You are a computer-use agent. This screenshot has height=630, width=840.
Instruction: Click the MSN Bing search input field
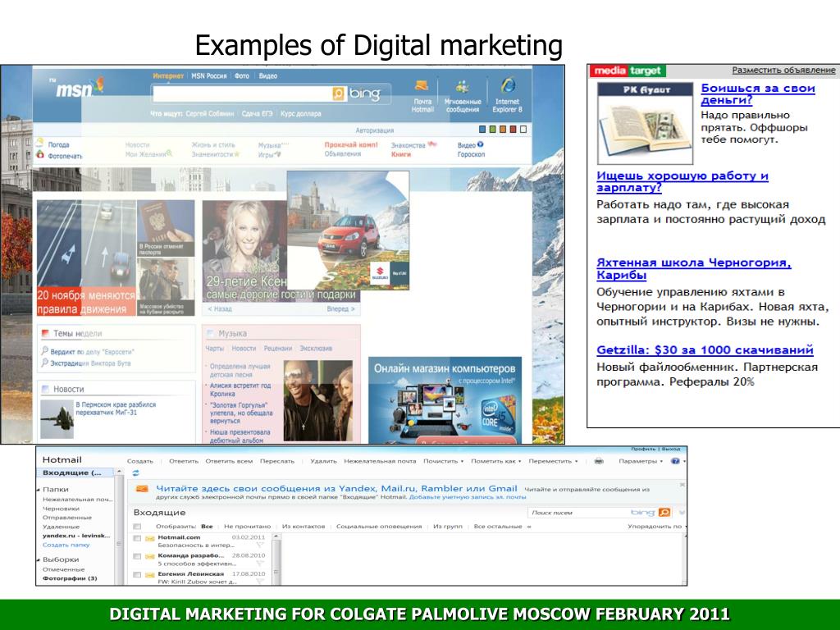click(x=242, y=94)
